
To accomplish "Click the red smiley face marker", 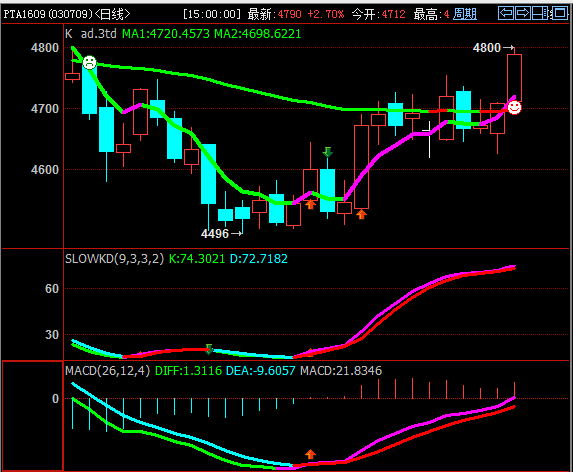I will tap(515, 107).
